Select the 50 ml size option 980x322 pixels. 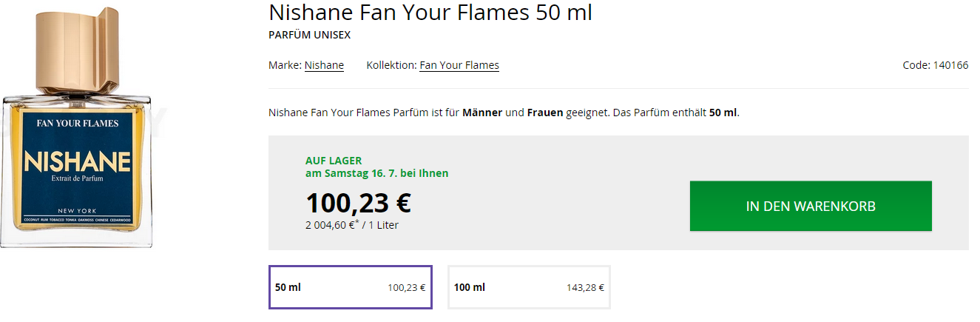pos(350,287)
